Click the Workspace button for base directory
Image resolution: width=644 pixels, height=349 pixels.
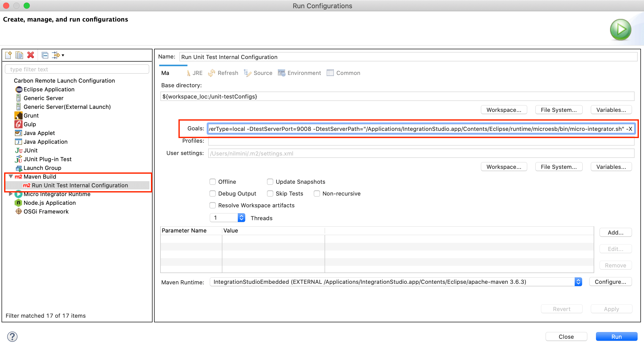pyautogui.click(x=504, y=110)
